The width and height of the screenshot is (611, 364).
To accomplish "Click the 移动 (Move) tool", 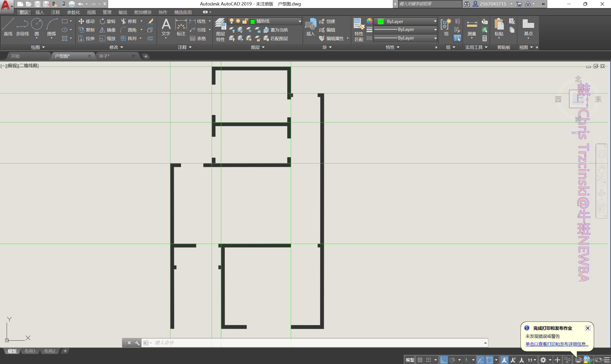I will (x=86, y=21).
